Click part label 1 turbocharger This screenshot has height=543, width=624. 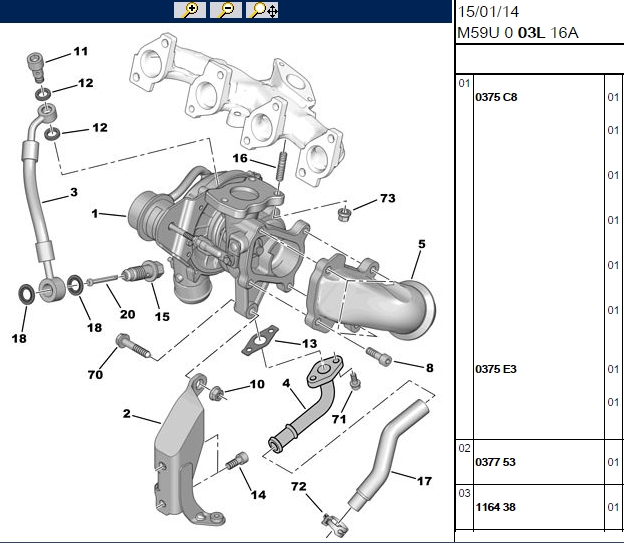(95, 213)
